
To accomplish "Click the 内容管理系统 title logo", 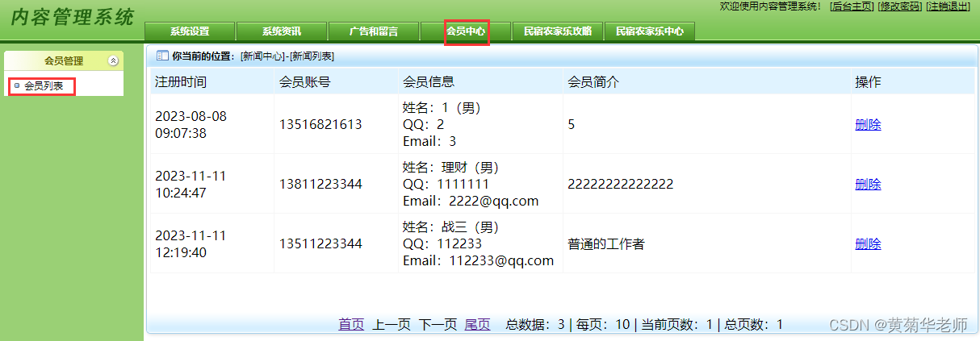I will (x=72, y=18).
